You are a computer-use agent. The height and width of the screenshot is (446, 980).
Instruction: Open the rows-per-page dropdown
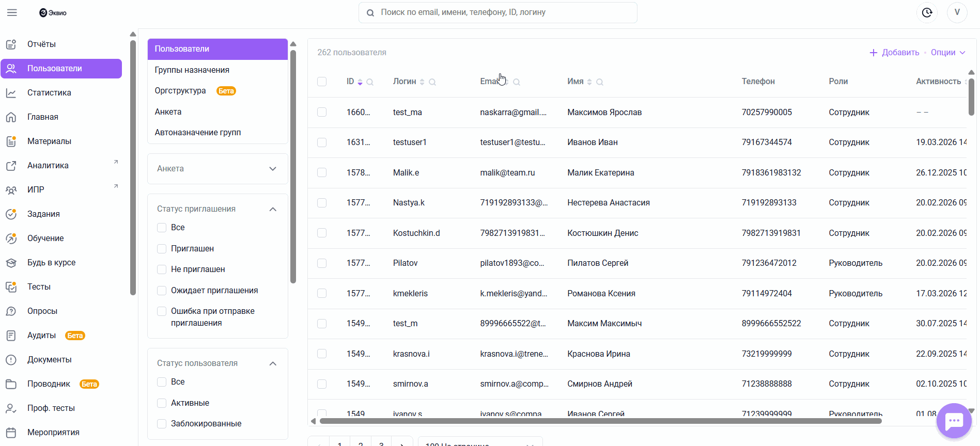coord(480,442)
